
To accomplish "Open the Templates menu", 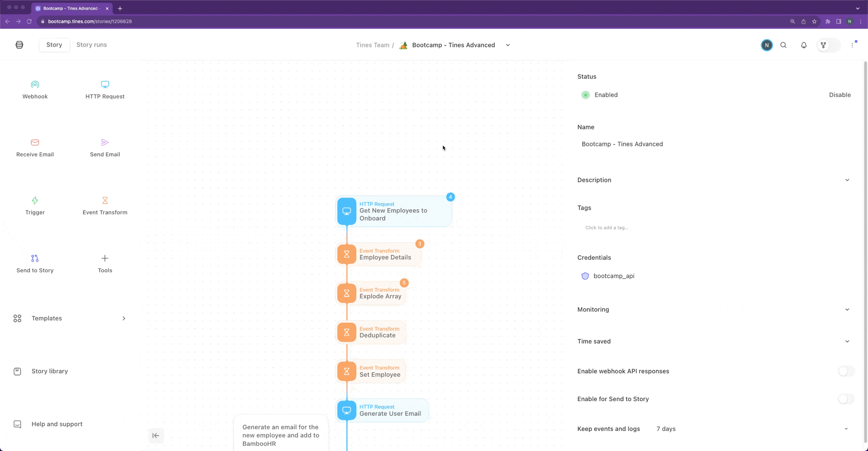I will click(x=69, y=318).
